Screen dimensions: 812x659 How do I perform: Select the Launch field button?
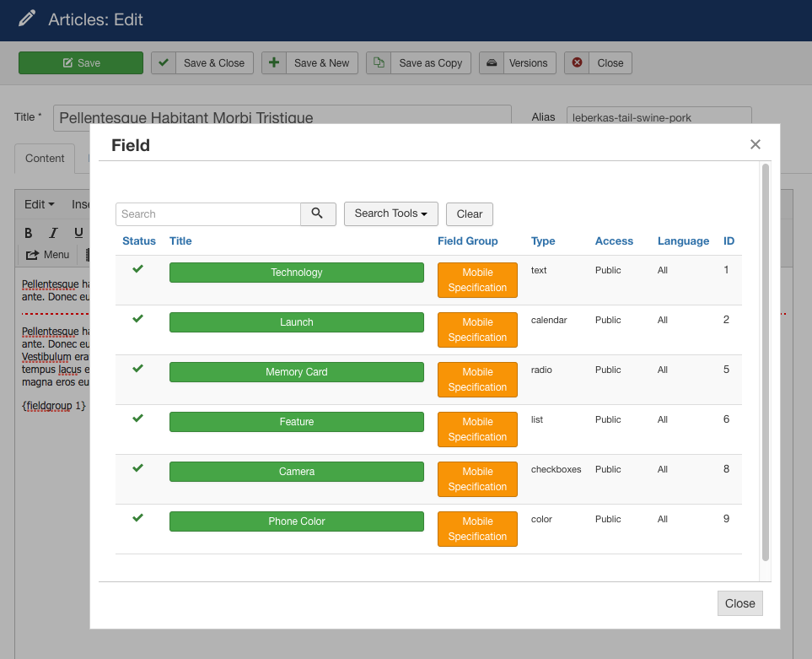(x=296, y=321)
